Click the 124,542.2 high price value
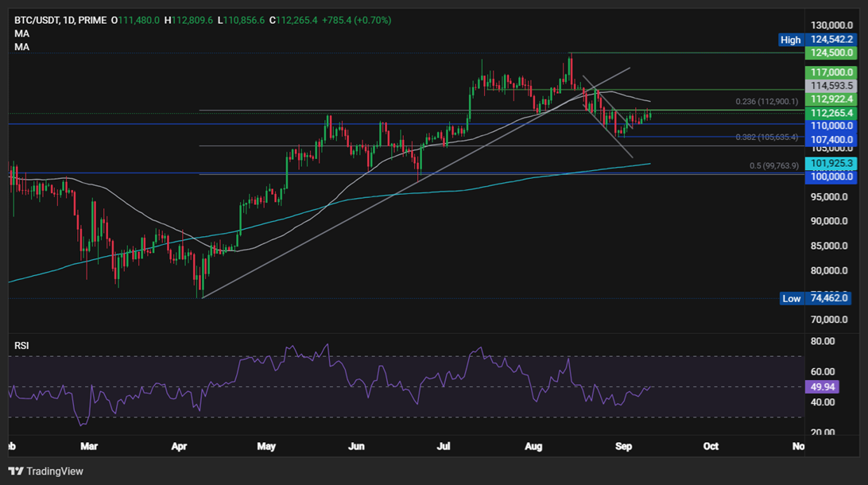 point(831,40)
